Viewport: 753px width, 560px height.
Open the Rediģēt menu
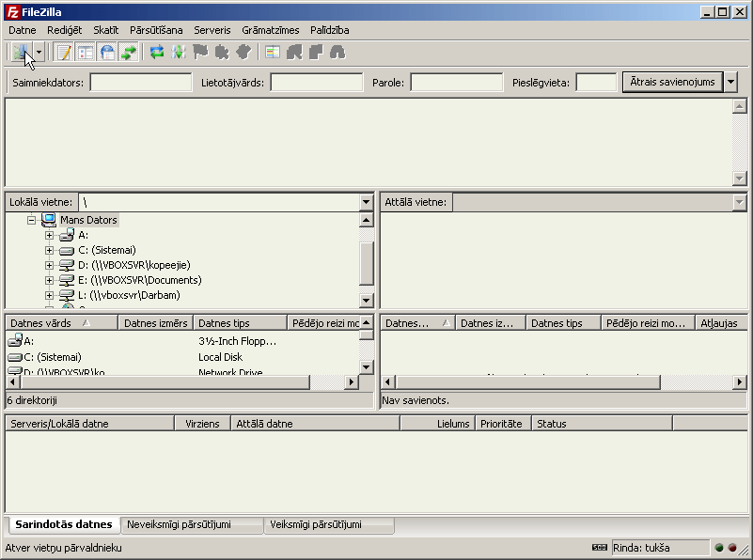coord(64,30)
